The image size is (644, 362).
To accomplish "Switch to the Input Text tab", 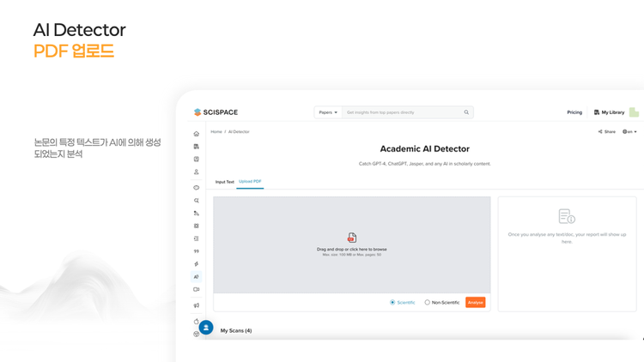I will point(225,182).
